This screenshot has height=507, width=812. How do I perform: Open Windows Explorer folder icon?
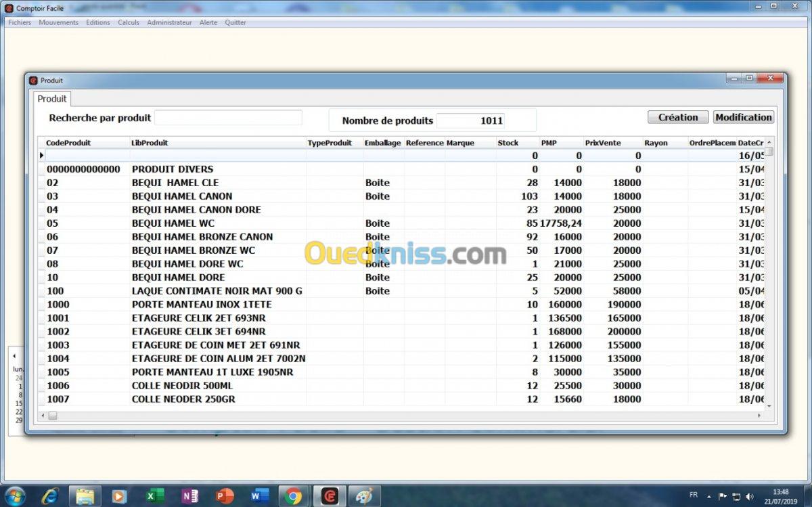(85, 496)
